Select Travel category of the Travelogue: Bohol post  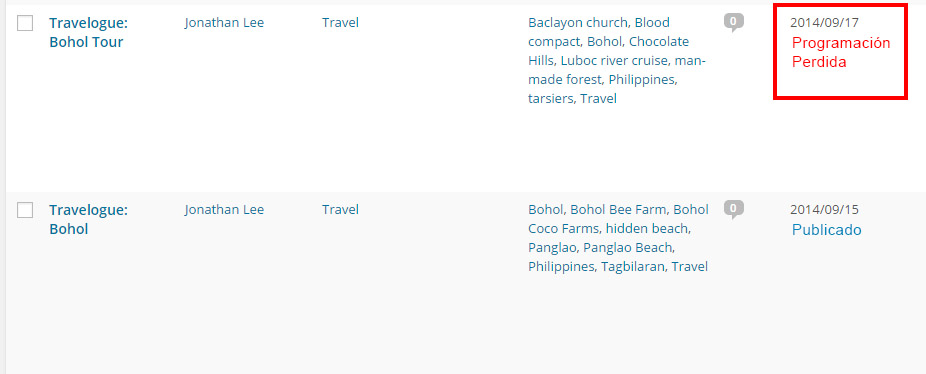pos(340,210)
